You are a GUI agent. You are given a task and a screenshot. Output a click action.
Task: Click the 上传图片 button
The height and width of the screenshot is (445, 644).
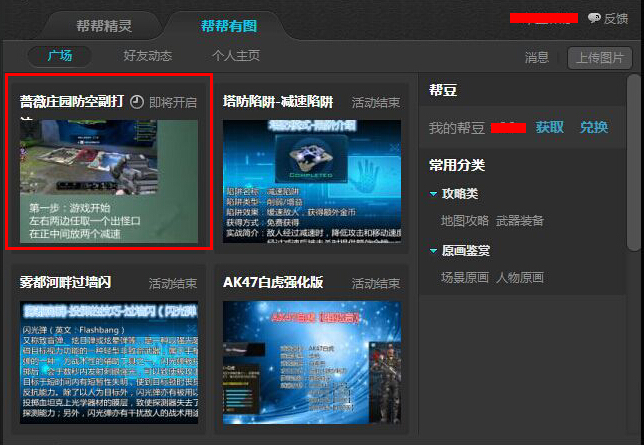click(600, 58)
